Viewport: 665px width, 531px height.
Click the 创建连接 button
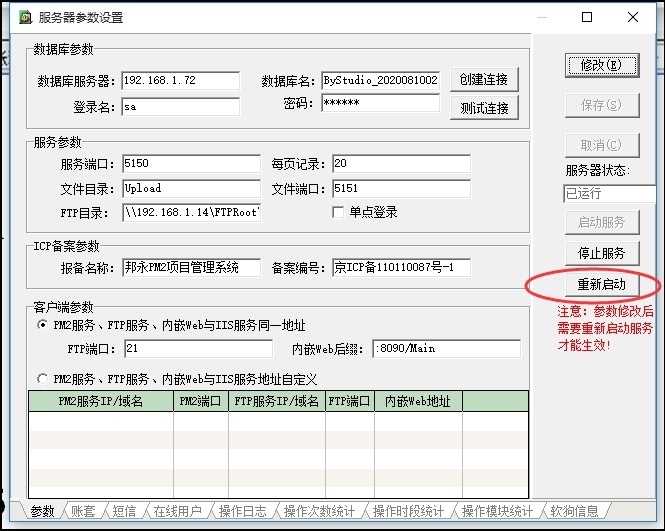[484, 80]
